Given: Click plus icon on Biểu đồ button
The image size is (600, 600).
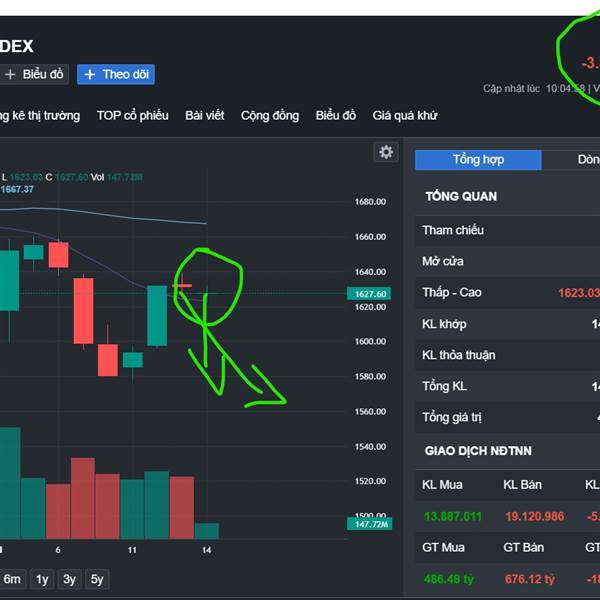Looking at the screenshot, I should coord(10,74).
